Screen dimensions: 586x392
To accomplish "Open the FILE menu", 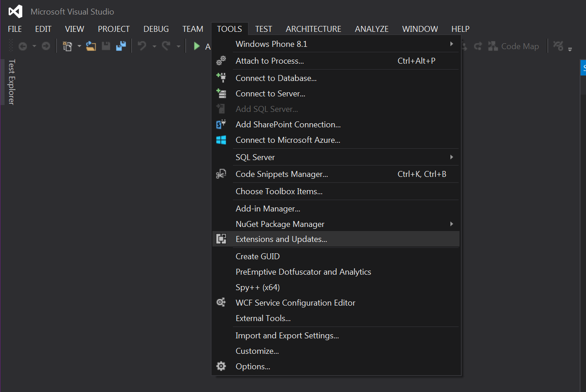I will (x=15, y=29).
